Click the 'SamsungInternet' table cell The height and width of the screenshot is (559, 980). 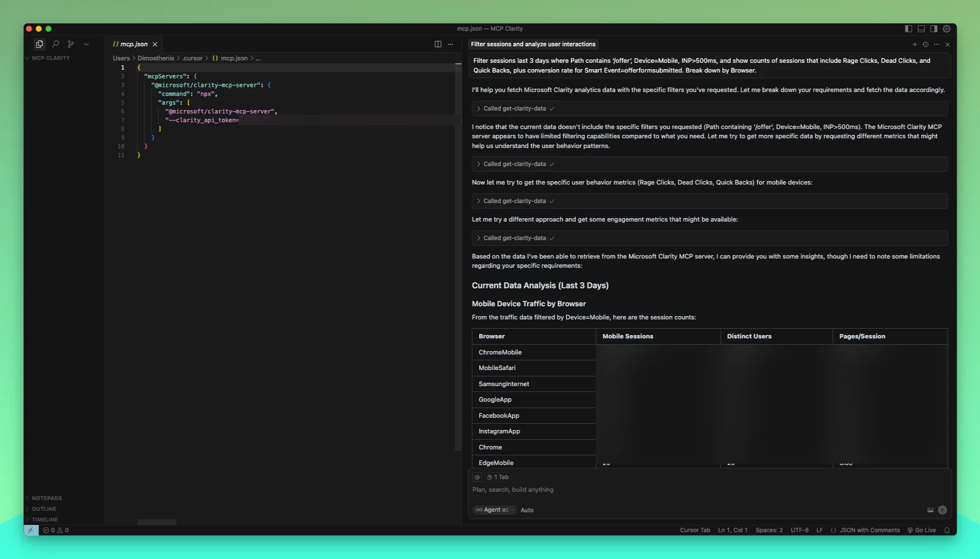534,384
